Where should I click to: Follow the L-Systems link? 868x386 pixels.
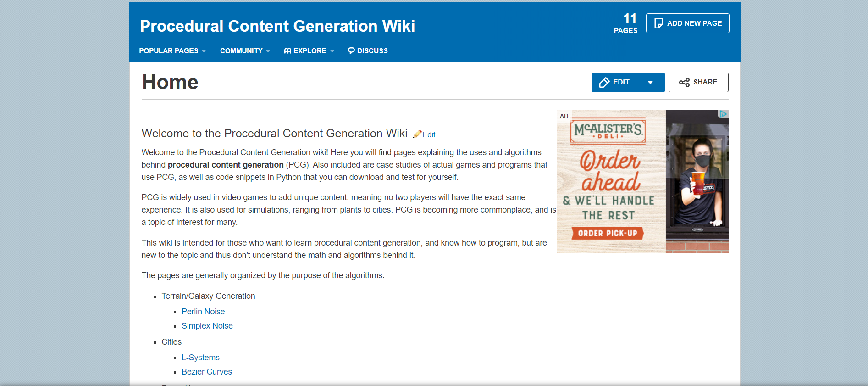click(200, 358)
